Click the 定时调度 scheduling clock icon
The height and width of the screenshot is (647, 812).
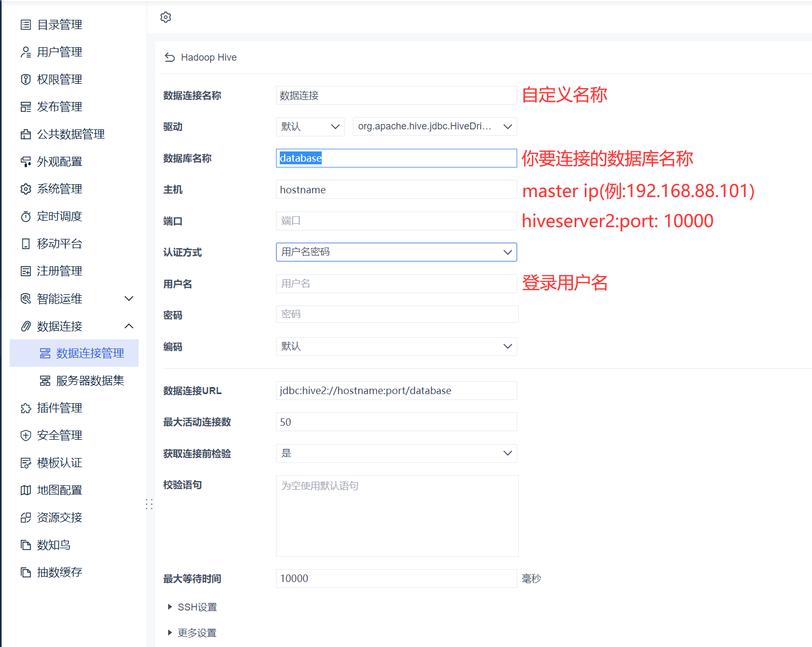click(25, 216)
